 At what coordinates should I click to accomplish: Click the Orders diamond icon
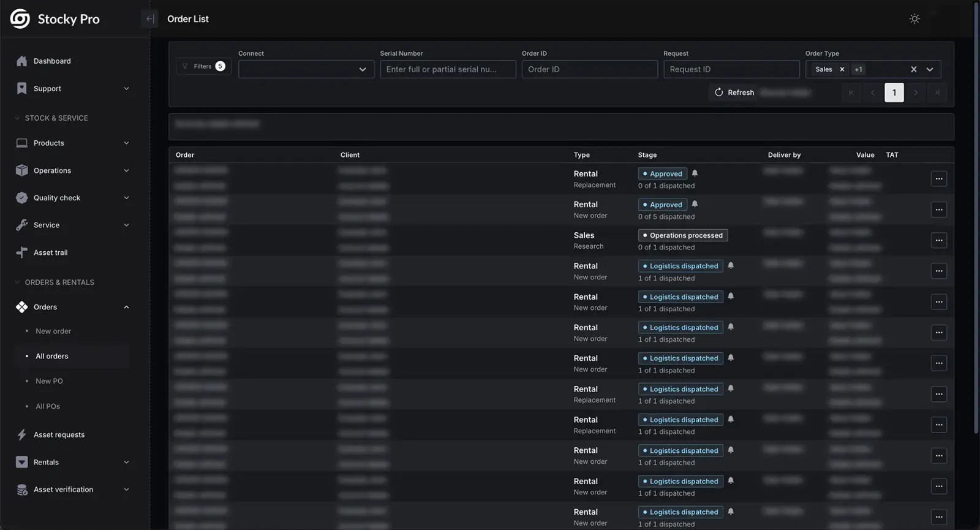[x=22, y=307]
